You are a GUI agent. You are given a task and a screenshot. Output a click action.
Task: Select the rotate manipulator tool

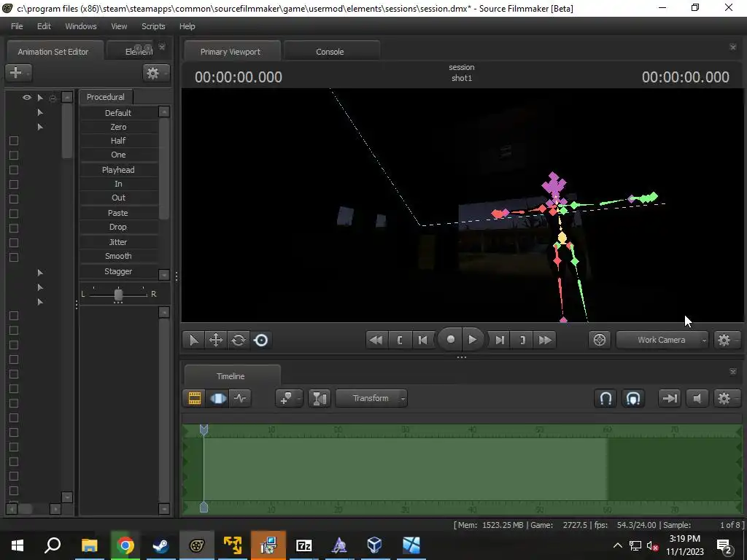tap(239, 340)
